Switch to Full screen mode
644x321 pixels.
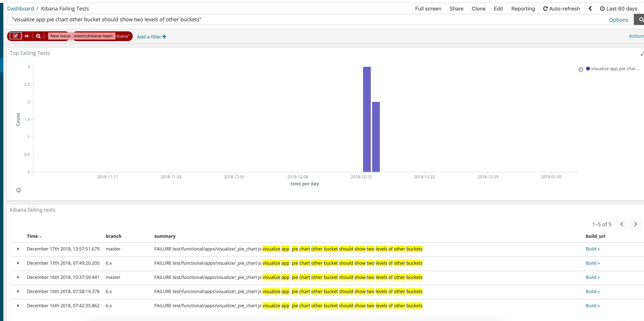[x=428, y=9]
